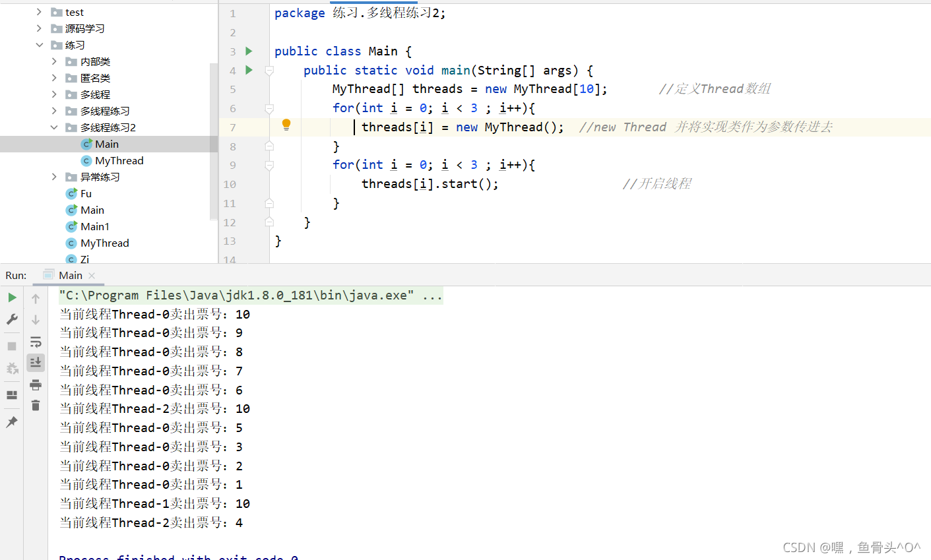This screenshot has height=560, width=931.
Task: Rerun Main with green play icon
Action: pyautogui.click(x=12, y=298)
